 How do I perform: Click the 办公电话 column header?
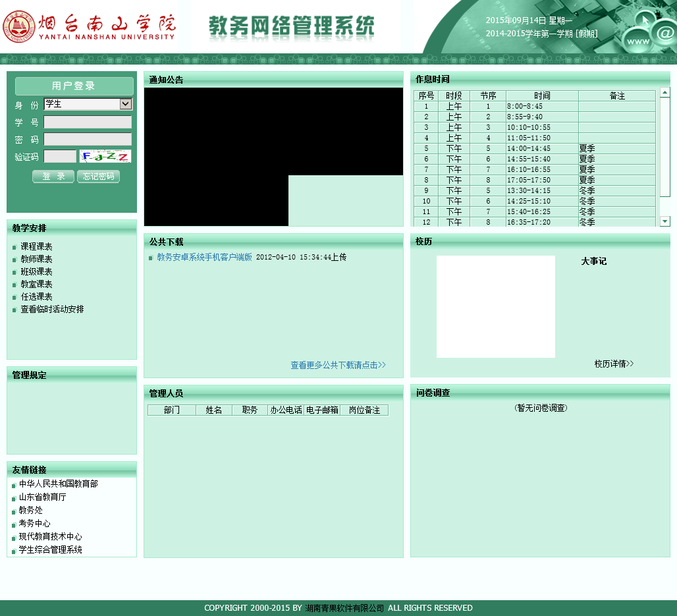pos(286,410)
